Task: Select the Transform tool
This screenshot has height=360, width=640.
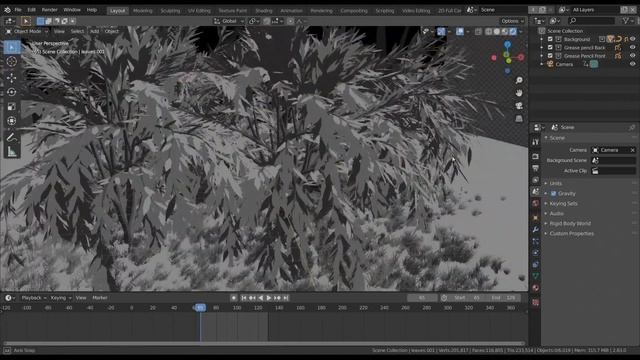Action: pos(11,121)
